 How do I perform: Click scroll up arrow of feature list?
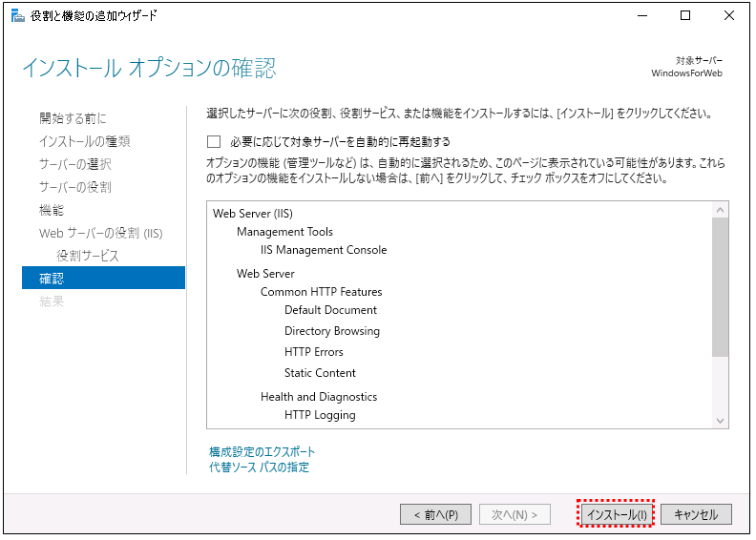[x=720, y=210]
